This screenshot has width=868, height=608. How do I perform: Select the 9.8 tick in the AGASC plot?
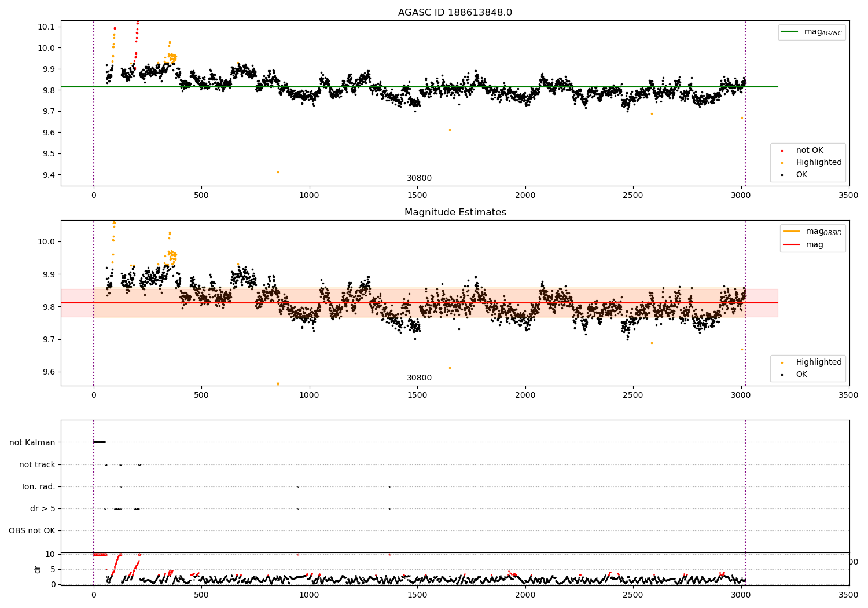[x=49, y=90]
